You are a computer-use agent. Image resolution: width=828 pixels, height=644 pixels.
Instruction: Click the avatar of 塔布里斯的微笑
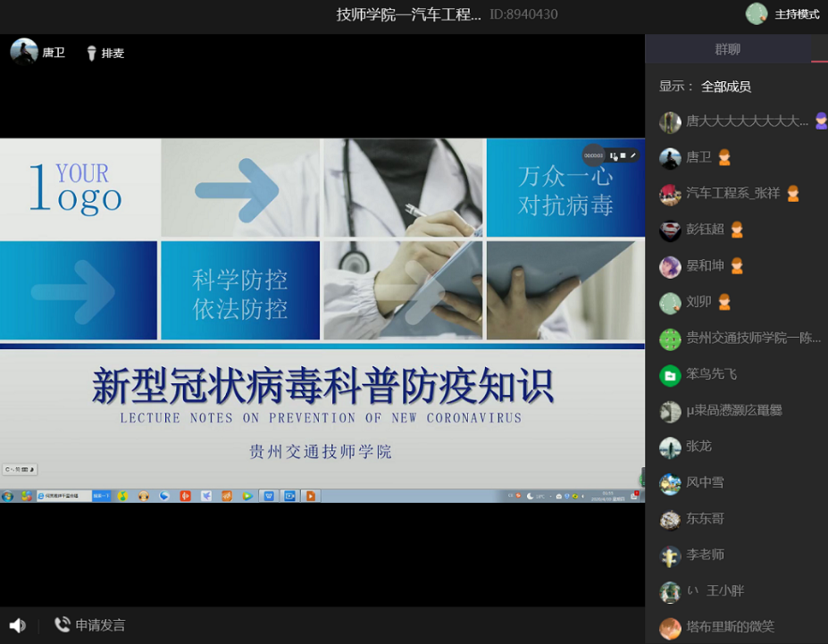point(670,628)
